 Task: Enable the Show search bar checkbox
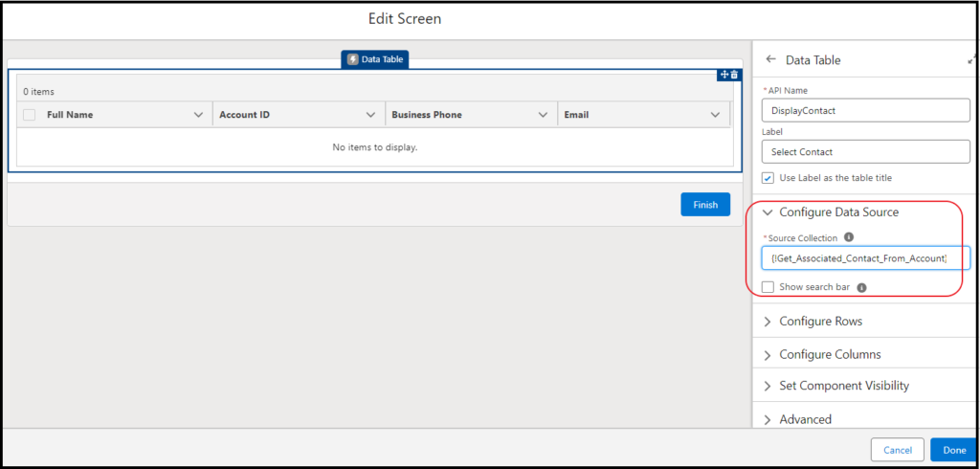click(x=768, y=287)
